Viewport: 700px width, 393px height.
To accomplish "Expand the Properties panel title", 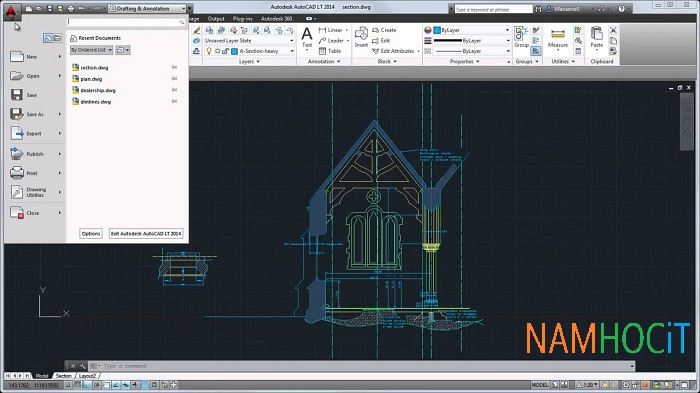I will 464,62.
